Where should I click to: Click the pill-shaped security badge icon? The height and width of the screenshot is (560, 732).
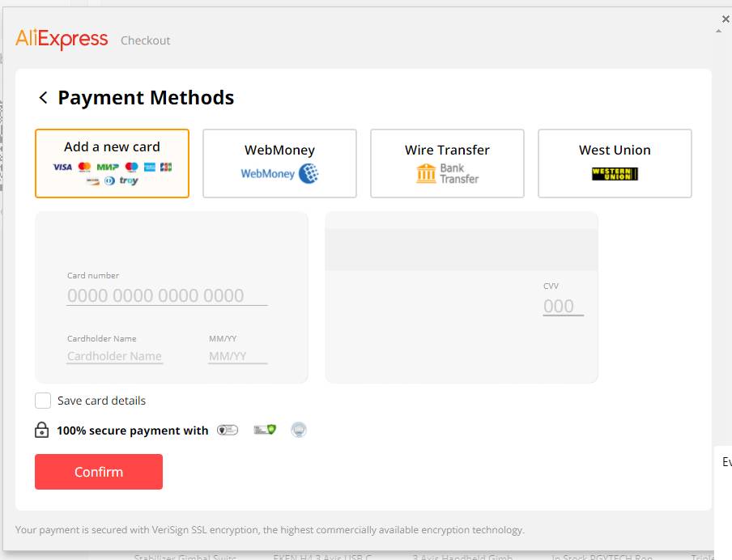pyautogui.click(x=228, y=430)
